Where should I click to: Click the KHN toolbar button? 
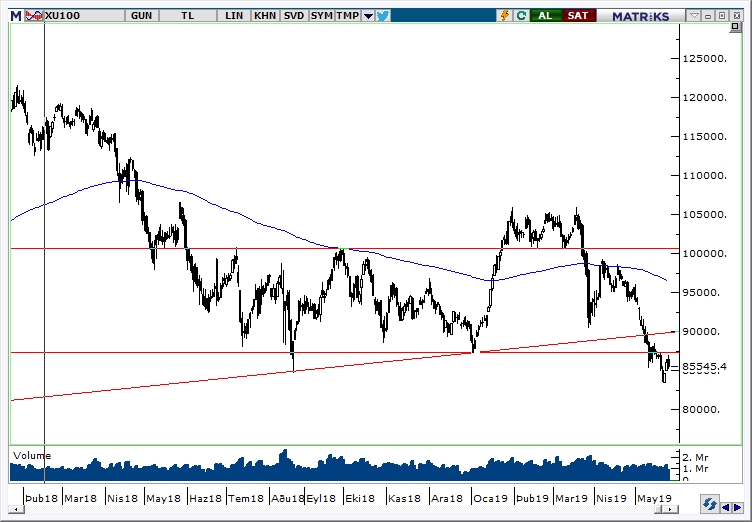pos(265,16)
